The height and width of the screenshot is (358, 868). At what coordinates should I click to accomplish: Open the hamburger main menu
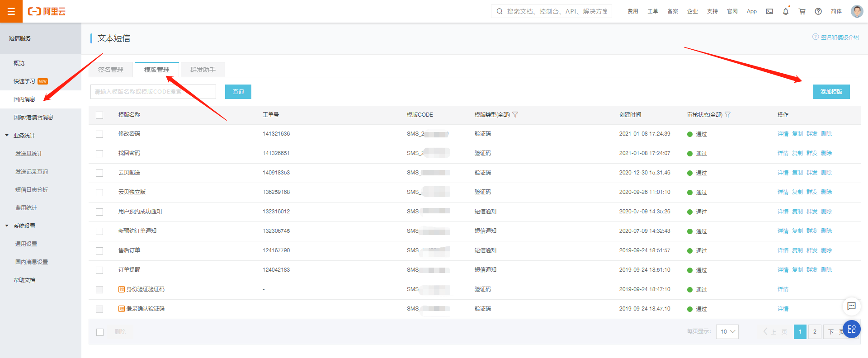[11, 11]
